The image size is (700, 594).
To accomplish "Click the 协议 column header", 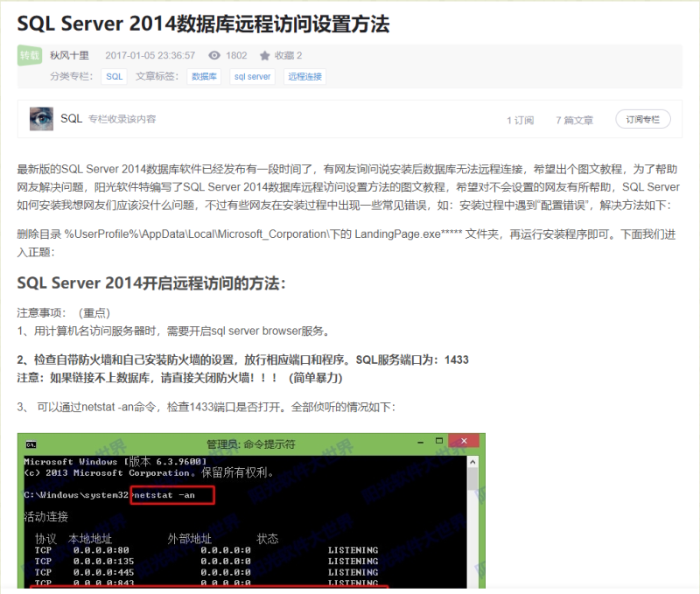I will tap(46, 539).
